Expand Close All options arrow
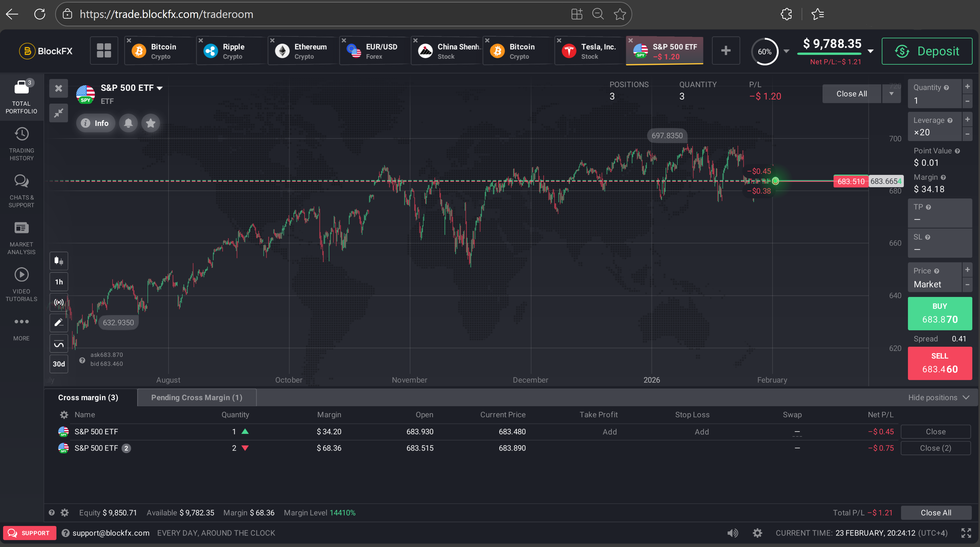This screenshot has width=980, height=547. click(891, 94)
